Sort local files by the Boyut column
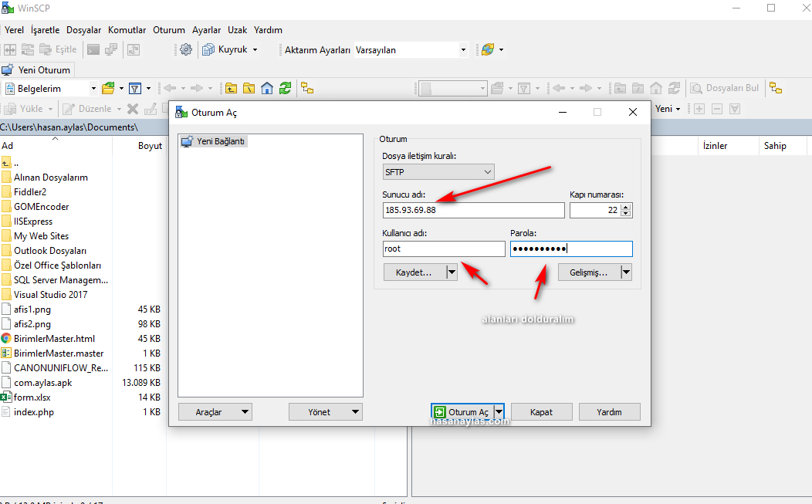Screen dimensions: 812x504 150,146
